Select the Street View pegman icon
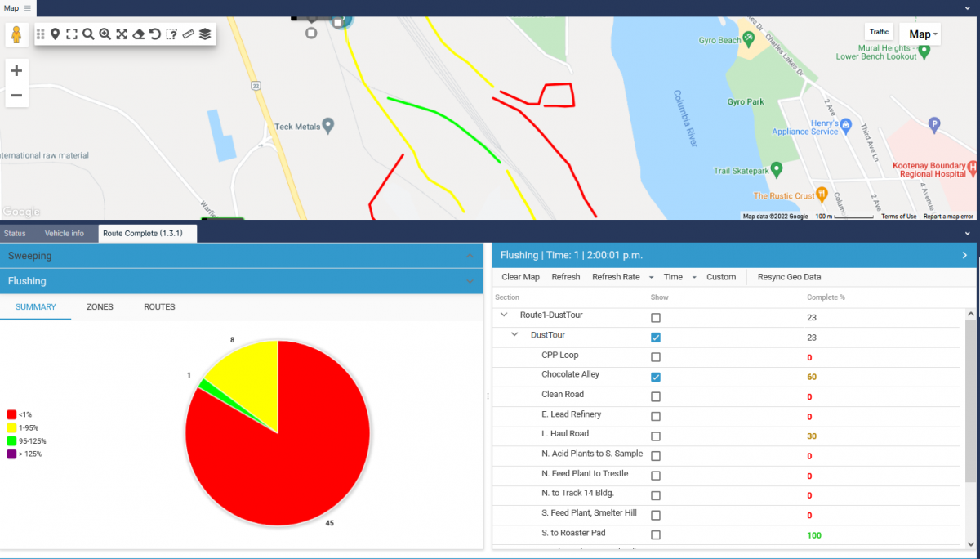Screen dimensions: 980x559 click(16, 34)
